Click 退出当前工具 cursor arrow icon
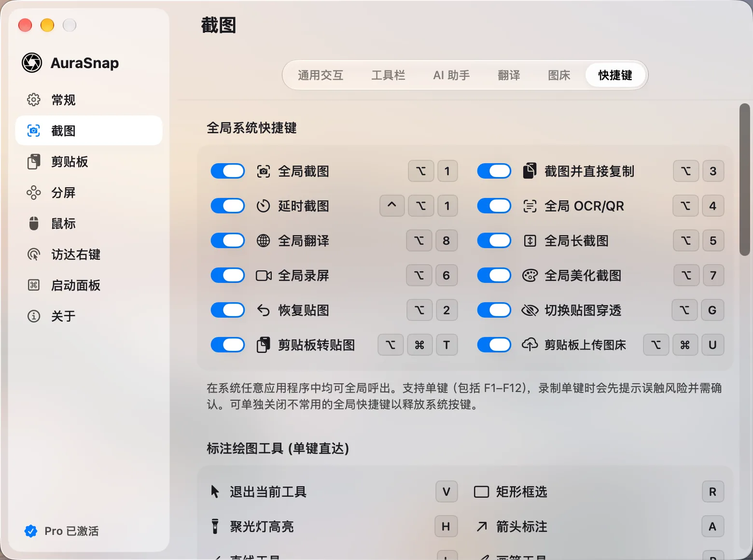 coord(215,491)
